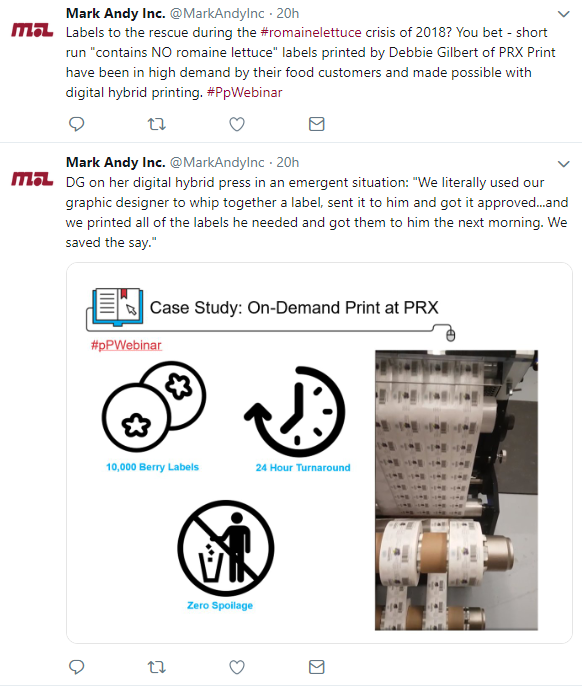Retweet the romaine lettuce labels tweet
Screen dimensions: 582x696
click(x=157, y=124)
